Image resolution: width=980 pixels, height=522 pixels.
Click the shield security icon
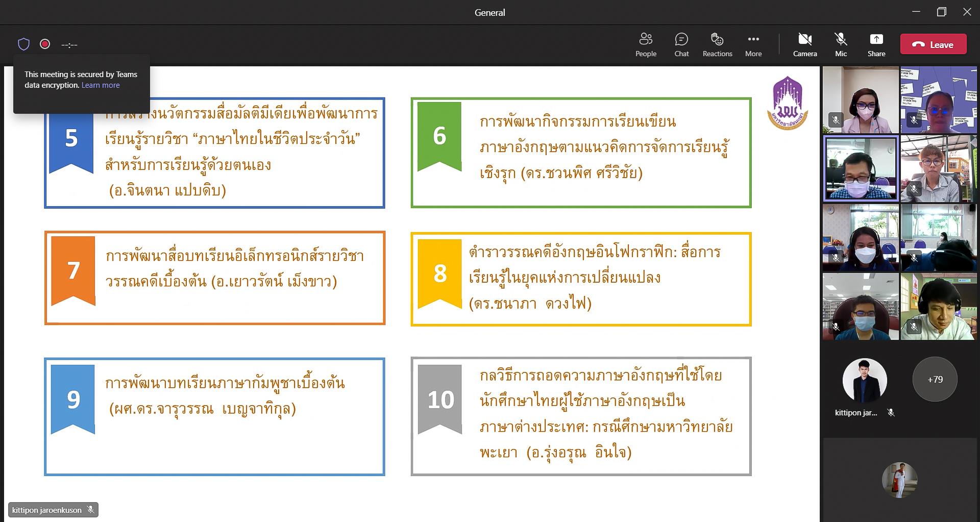point(23,44)
